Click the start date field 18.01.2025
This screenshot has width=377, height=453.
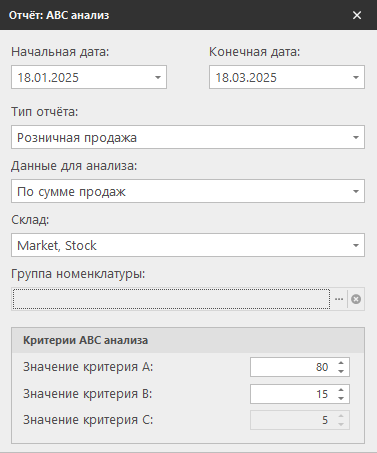tap(89, 77)
